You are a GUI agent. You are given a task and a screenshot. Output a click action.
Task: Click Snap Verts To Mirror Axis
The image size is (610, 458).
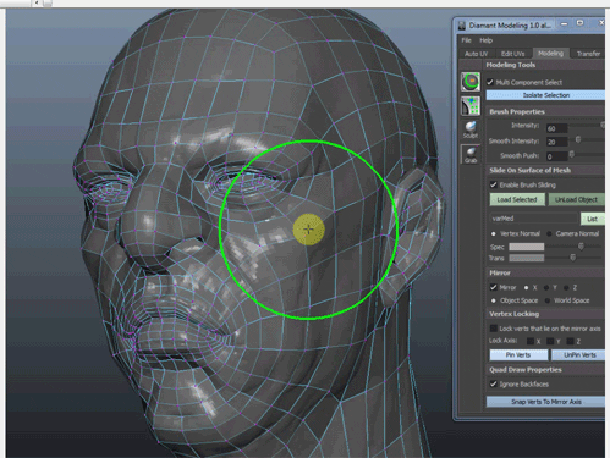[546, 402]
